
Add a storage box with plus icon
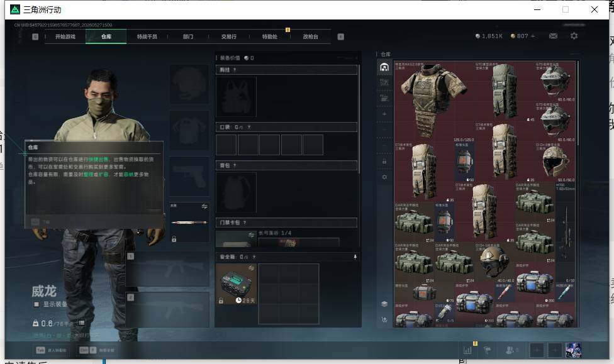(384, 114)
